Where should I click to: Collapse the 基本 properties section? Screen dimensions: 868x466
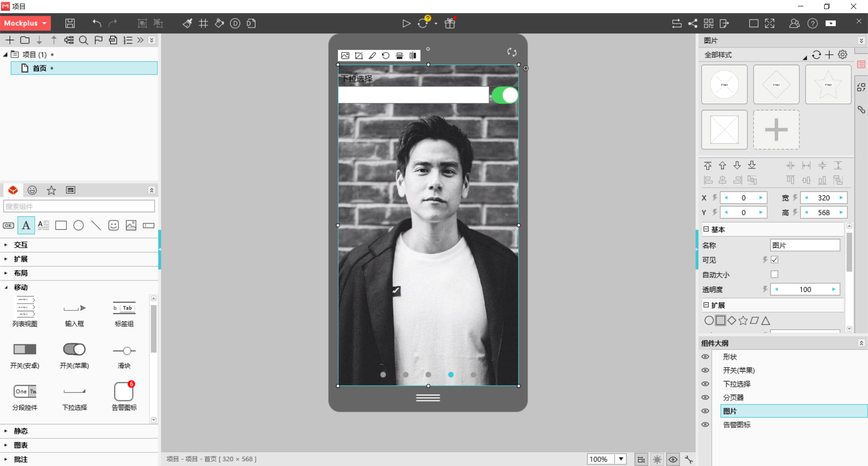[706, 229]
